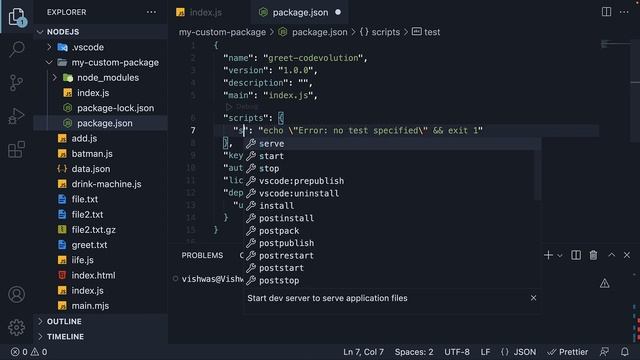Image resolution: width=640 pixels, height=360 pixels.
Task: Change indentation Spaces: 2
Action: [414, 352]
